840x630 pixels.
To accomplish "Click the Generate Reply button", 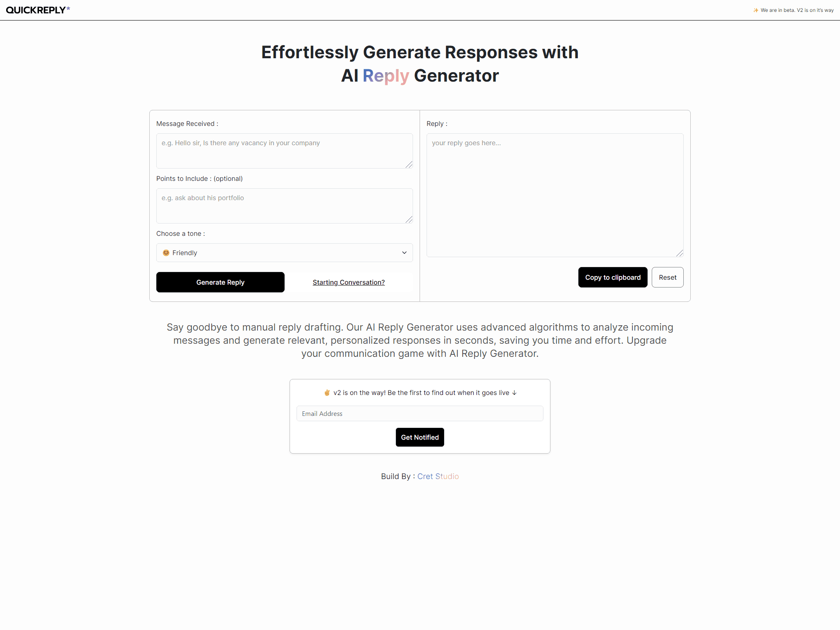I will click(220, 282).
